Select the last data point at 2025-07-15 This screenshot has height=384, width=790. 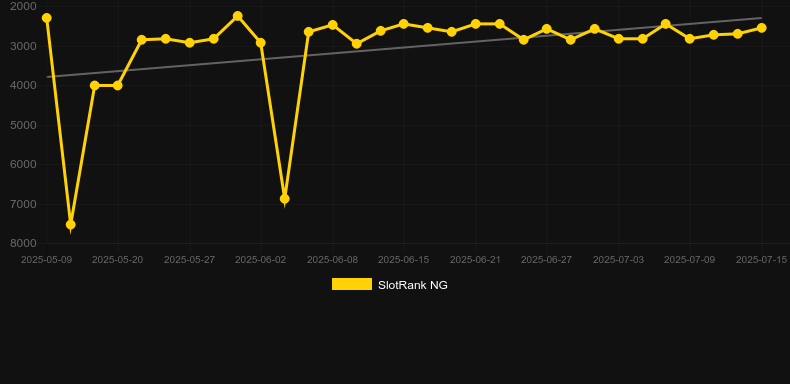click(x=761, y=28)
